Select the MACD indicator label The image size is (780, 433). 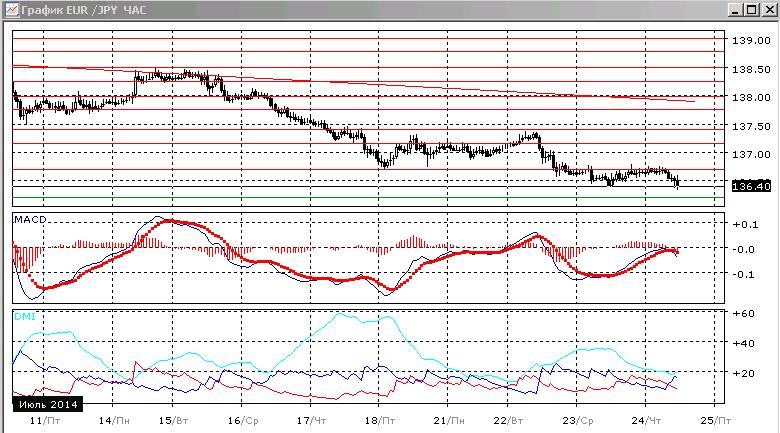coord(30,219)
